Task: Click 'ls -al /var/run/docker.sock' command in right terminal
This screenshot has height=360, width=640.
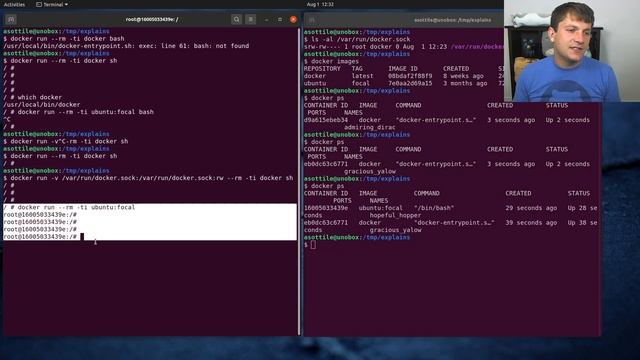Action: [x=357, y=39]
